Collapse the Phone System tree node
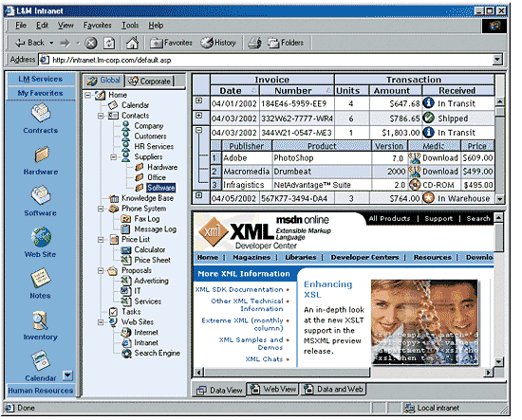The image size is (522, 420). 101,209
